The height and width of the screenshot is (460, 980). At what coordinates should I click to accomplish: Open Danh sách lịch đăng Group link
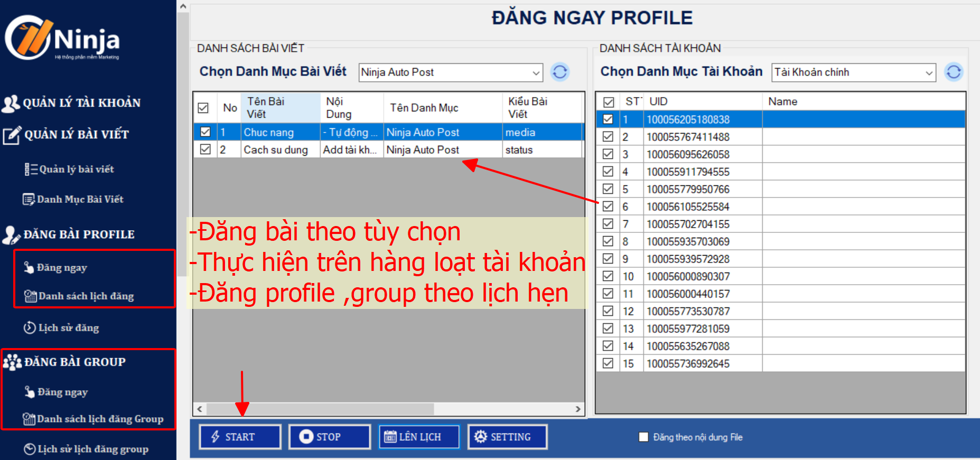(100, 419)
